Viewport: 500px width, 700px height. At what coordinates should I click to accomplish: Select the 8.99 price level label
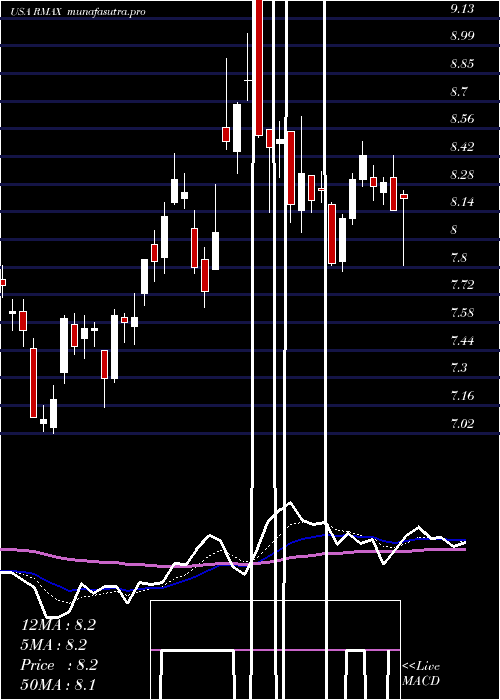pos(462,36)
